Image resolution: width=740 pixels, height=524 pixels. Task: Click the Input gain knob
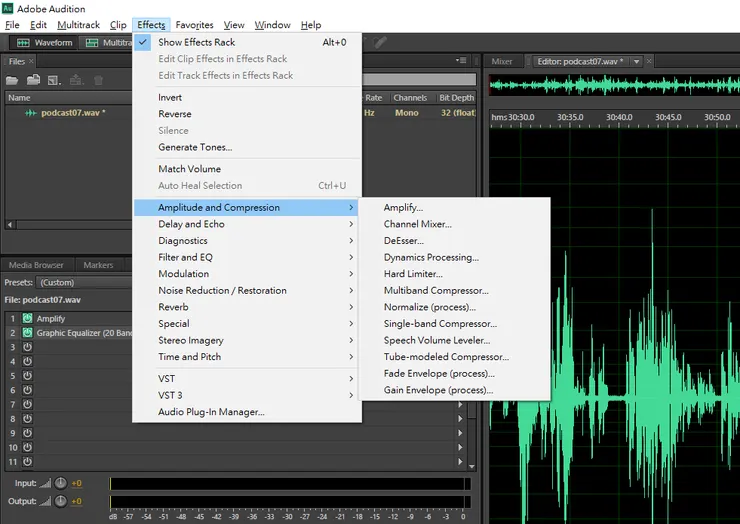[60, 484]
